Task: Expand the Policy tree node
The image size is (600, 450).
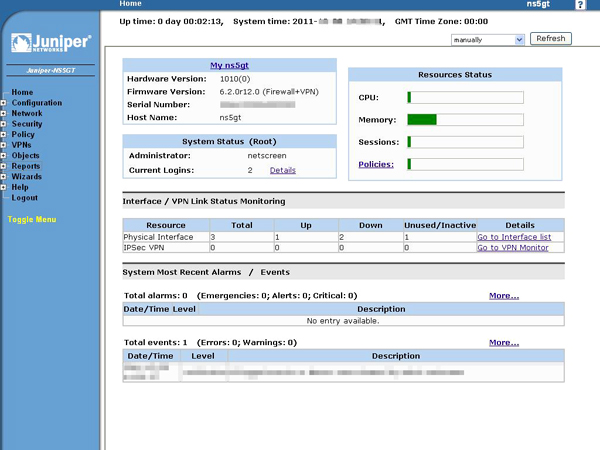Action: point(3,135)
